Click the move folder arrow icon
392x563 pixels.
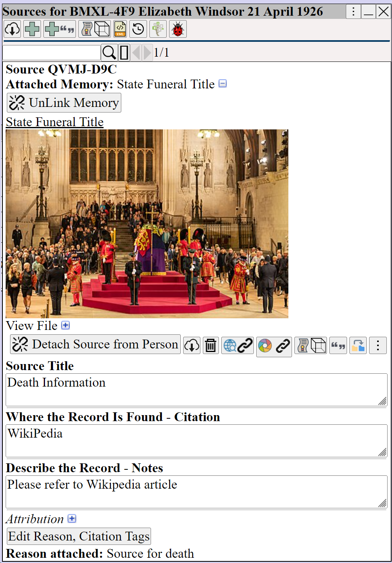tap(358, 346)
